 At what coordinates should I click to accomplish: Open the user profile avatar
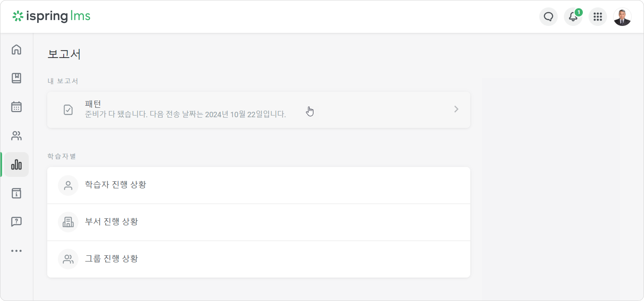click(x=622, y=17)
